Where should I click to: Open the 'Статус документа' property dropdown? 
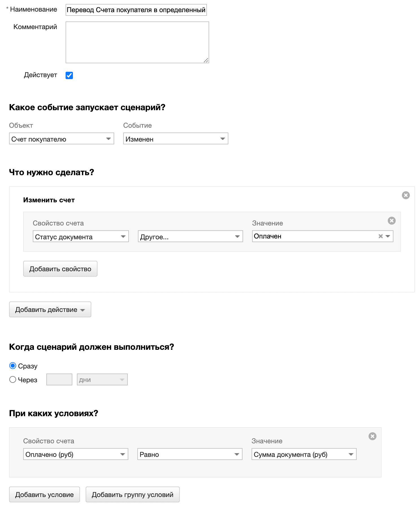[81, 236]
